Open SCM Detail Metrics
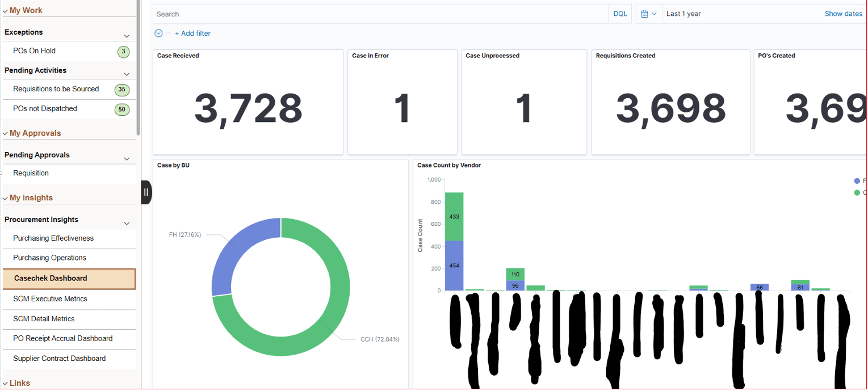This screenshot has height=391, width=868. click(x=44, y=319)
